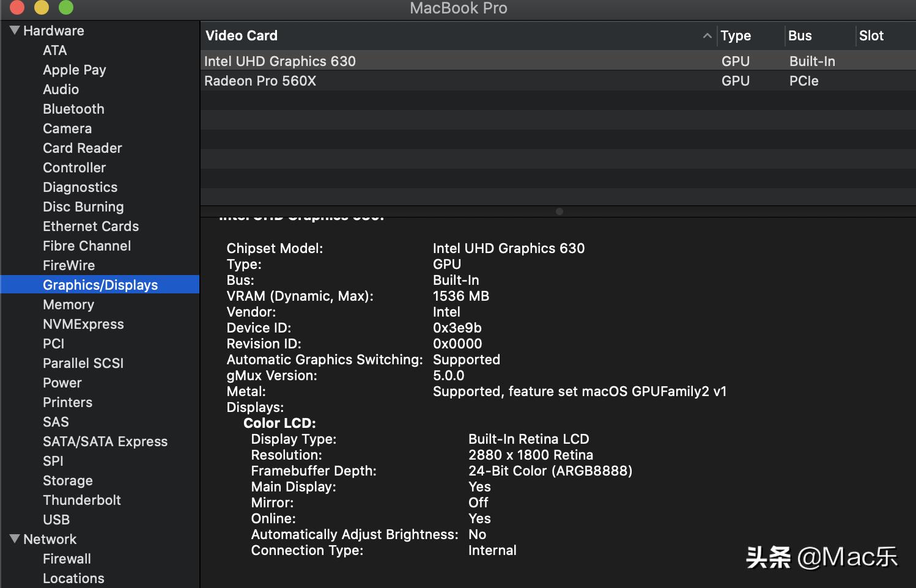This screenshot has height=588, width=916.
Task: Open the Memory hardware section
Action: [68, 304]
